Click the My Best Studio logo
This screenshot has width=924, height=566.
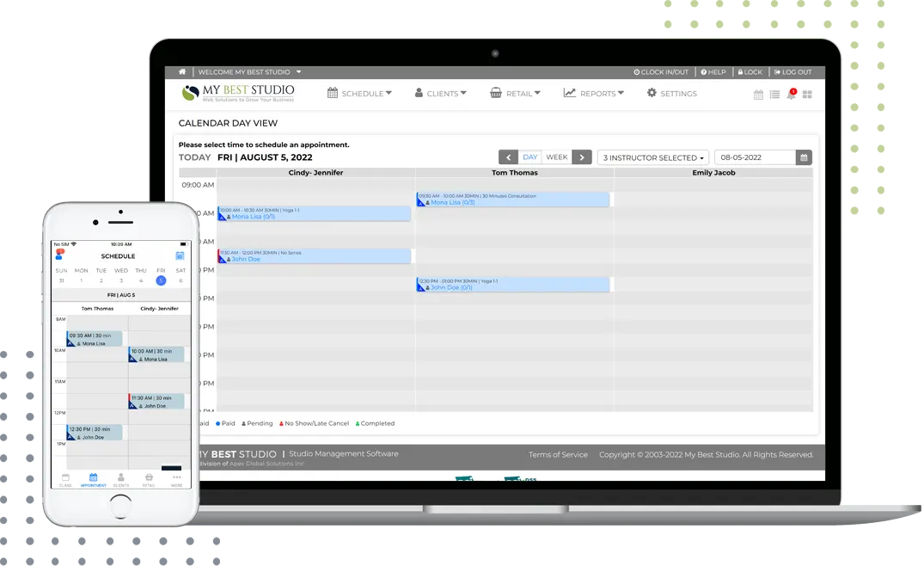[238, 93]
